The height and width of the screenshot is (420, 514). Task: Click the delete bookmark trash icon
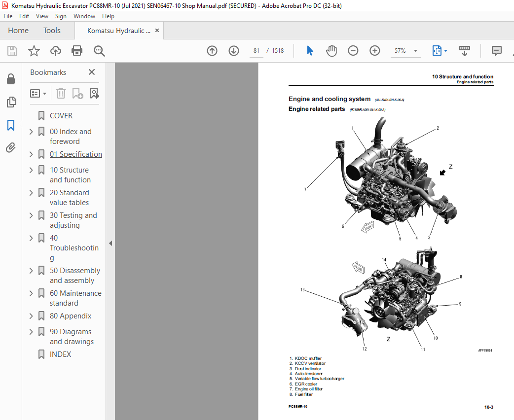(61, 94)
